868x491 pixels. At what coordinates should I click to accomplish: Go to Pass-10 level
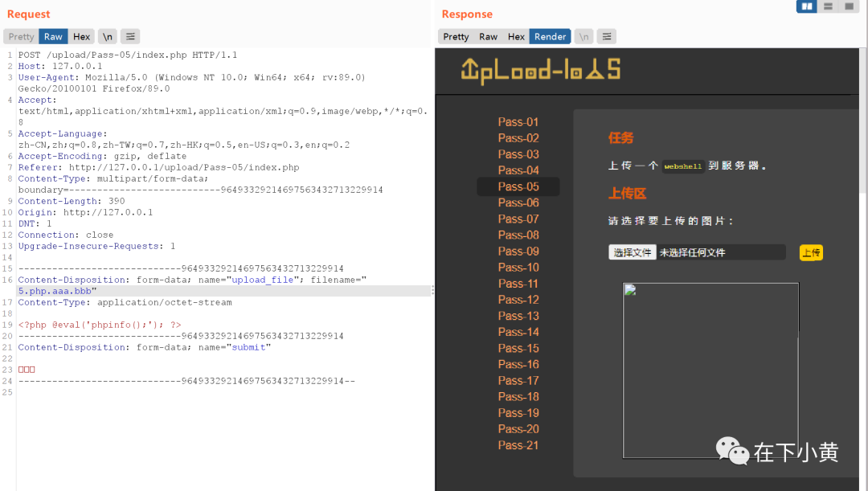[x=518, y=268]
